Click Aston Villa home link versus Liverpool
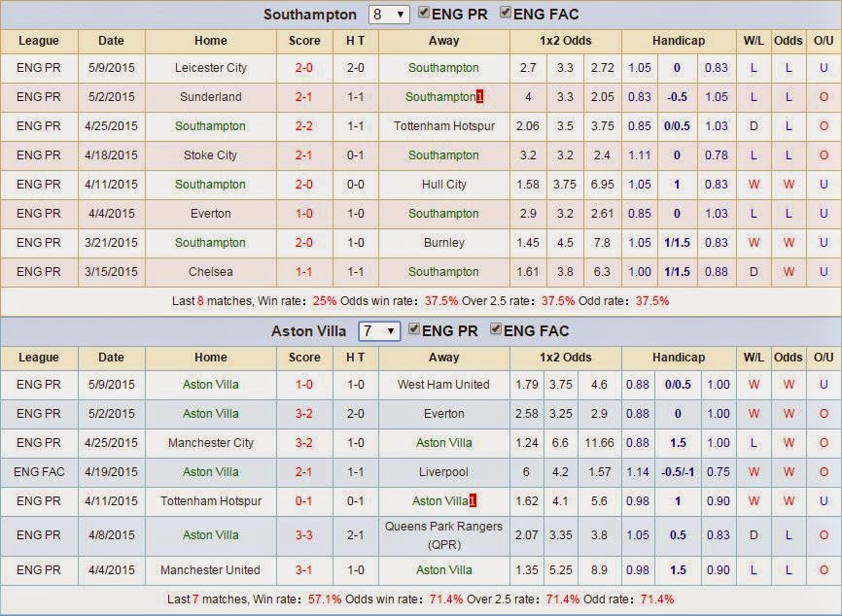Image resolution: width=842 pixels, height=616 pixels. 210,471
